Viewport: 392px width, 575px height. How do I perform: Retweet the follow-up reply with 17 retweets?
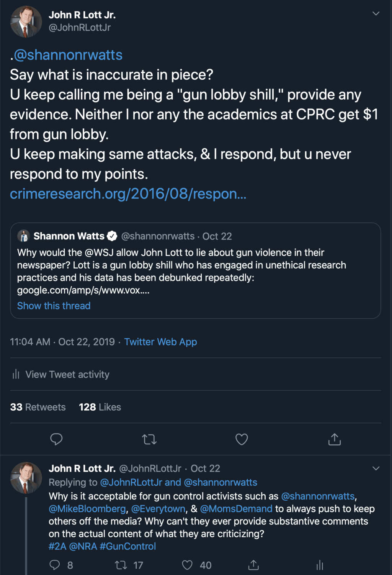click(x=121, y=565)
